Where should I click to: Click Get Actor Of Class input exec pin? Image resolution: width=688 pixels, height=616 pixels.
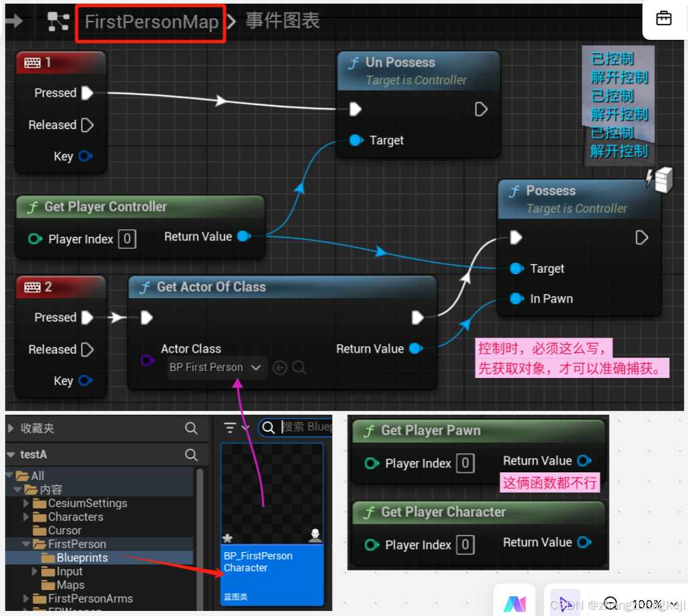tap(146, 317)
